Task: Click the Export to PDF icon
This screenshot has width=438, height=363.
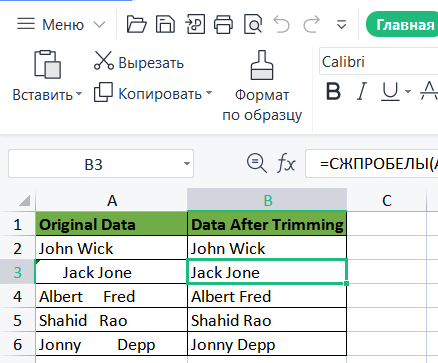Action: click(195, 24)
